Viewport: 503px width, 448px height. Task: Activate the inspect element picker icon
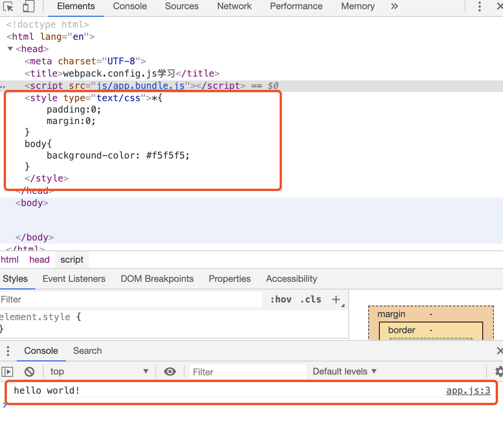8,7
